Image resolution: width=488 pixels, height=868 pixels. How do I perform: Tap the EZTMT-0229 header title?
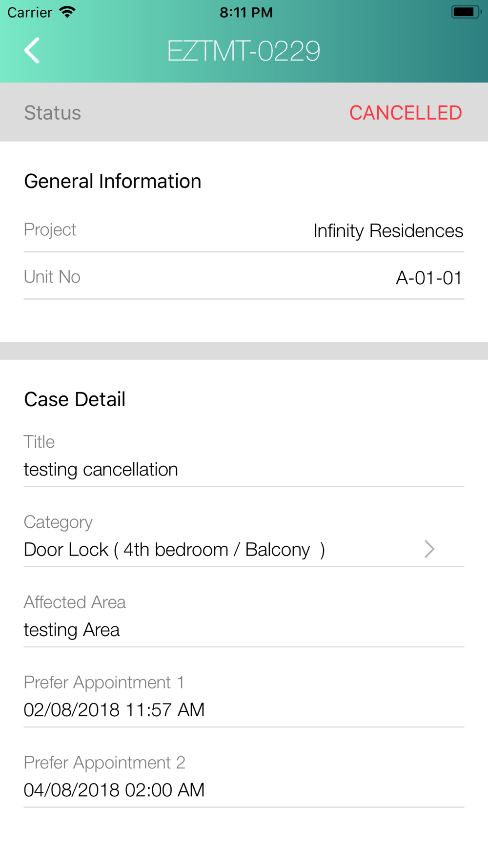click(244, 51)
